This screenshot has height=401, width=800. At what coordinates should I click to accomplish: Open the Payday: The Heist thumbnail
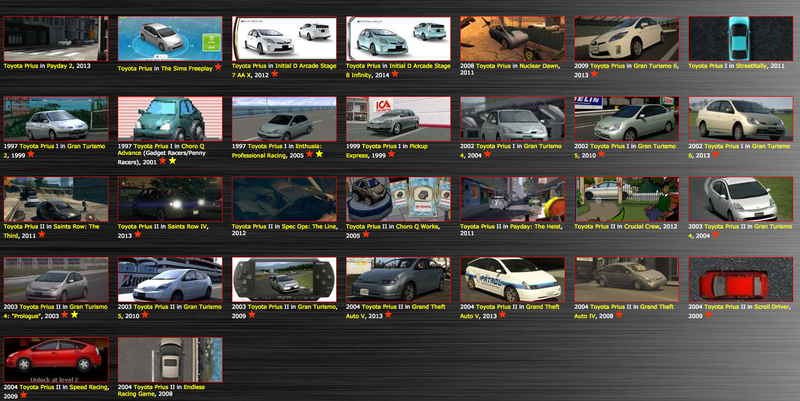pos(513,199)
